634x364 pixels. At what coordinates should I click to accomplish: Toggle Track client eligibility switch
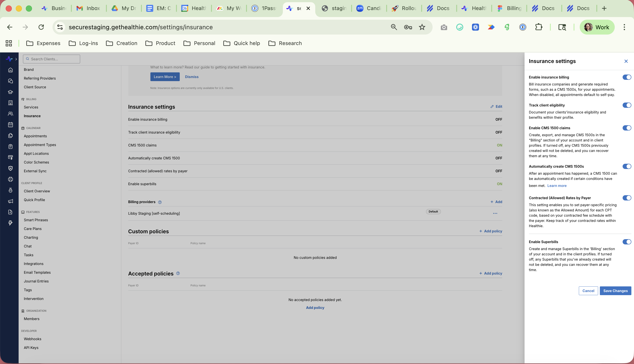point(627,105)
